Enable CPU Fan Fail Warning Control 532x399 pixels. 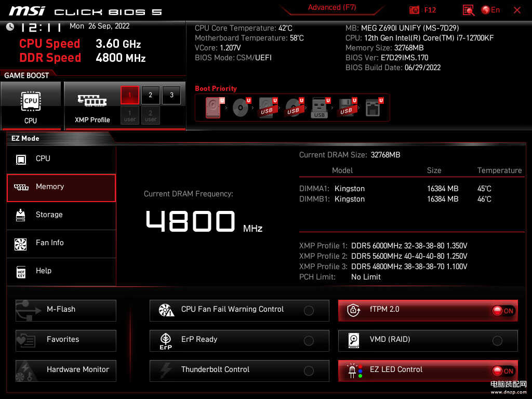pyautogui.click(x=309, y=311)
